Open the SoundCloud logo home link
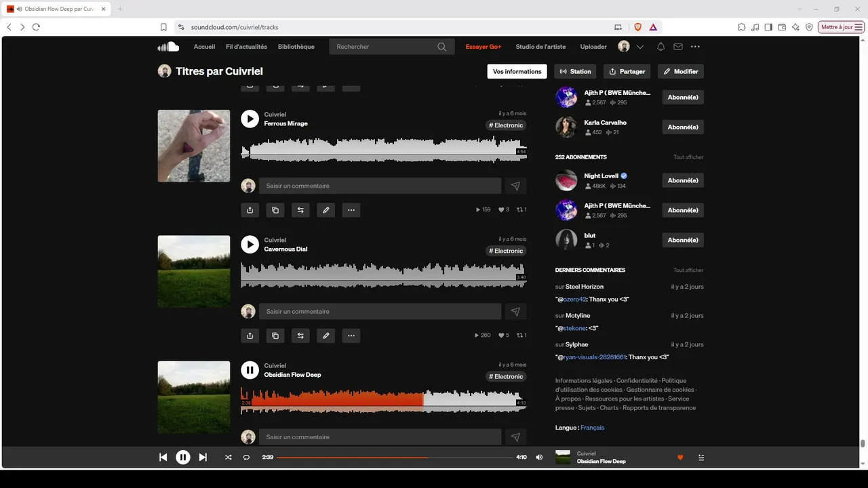Image resolution: width=868 pixels, height=488 pixels. [x=168, y=47]
